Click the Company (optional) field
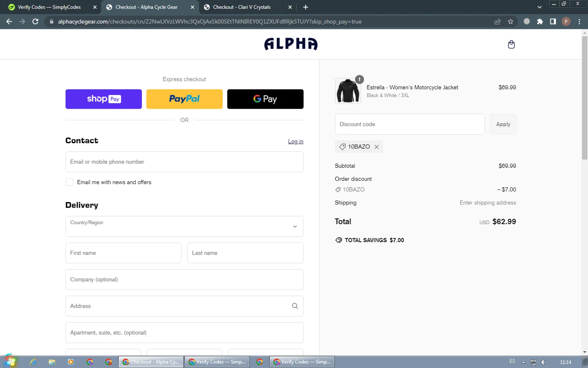Viewport: 588px width, 368px height. click(184, 280)
